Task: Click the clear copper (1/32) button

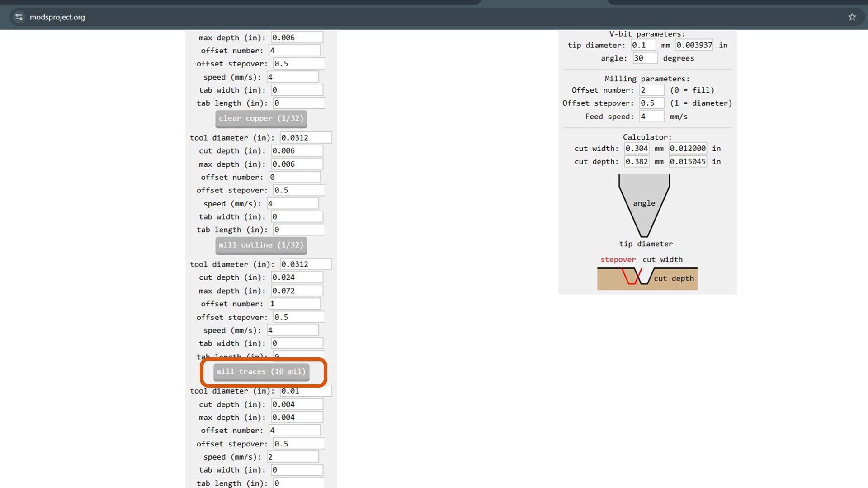Action: tap(261, 118)
